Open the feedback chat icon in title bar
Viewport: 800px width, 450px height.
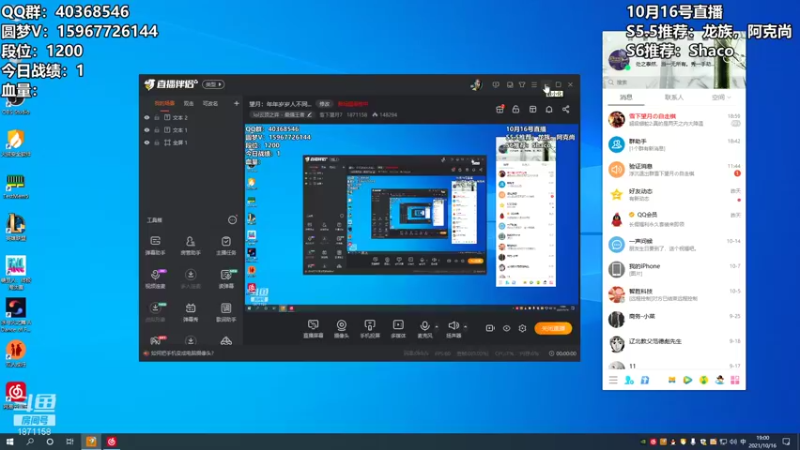click(x=496, y=85)
